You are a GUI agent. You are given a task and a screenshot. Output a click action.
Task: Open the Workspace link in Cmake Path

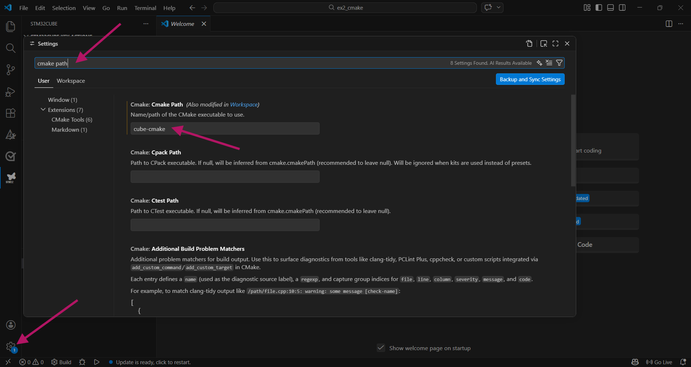(x=243, y=105)
